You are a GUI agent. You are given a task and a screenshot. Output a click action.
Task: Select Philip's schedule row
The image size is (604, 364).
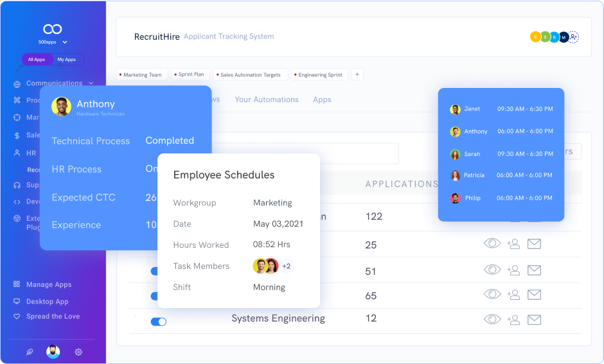click(x=501, y=198)
